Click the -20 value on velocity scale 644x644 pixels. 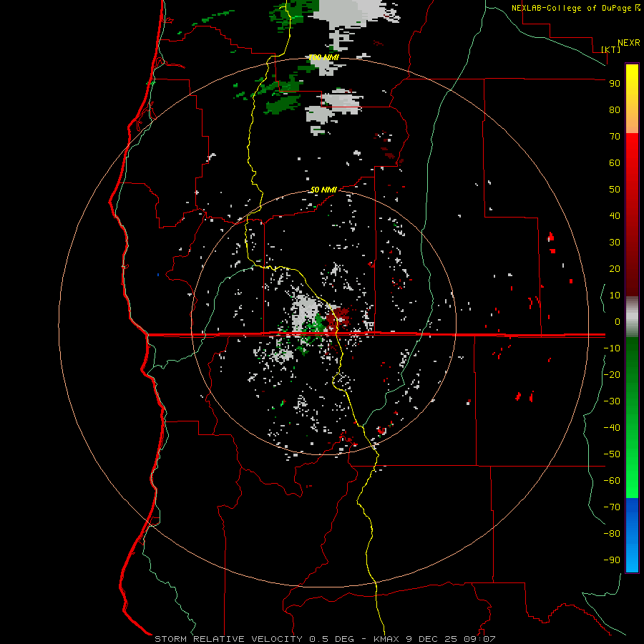[612, 374]
